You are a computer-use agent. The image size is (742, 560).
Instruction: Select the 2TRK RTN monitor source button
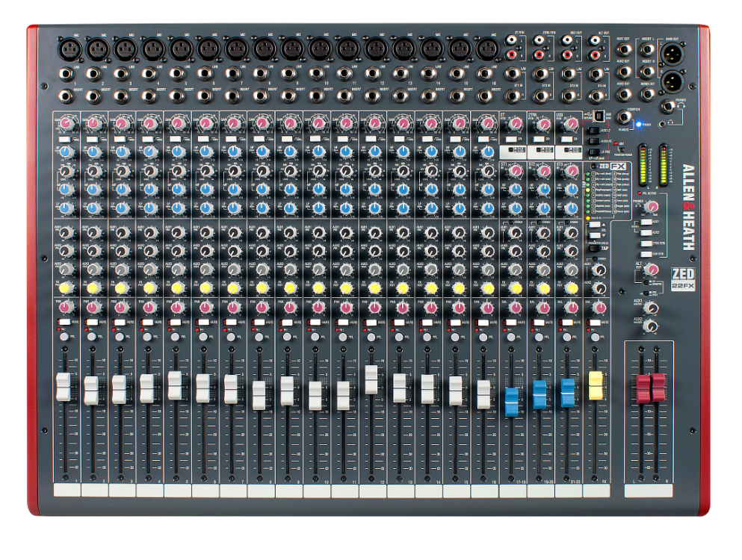[x=646, y=243]
